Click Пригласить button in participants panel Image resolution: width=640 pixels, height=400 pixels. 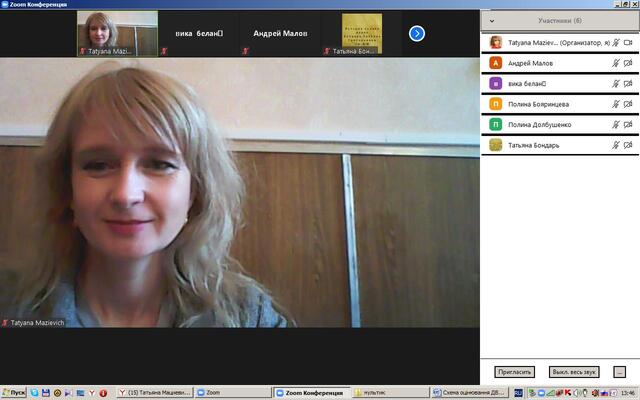tap(514, 372)
